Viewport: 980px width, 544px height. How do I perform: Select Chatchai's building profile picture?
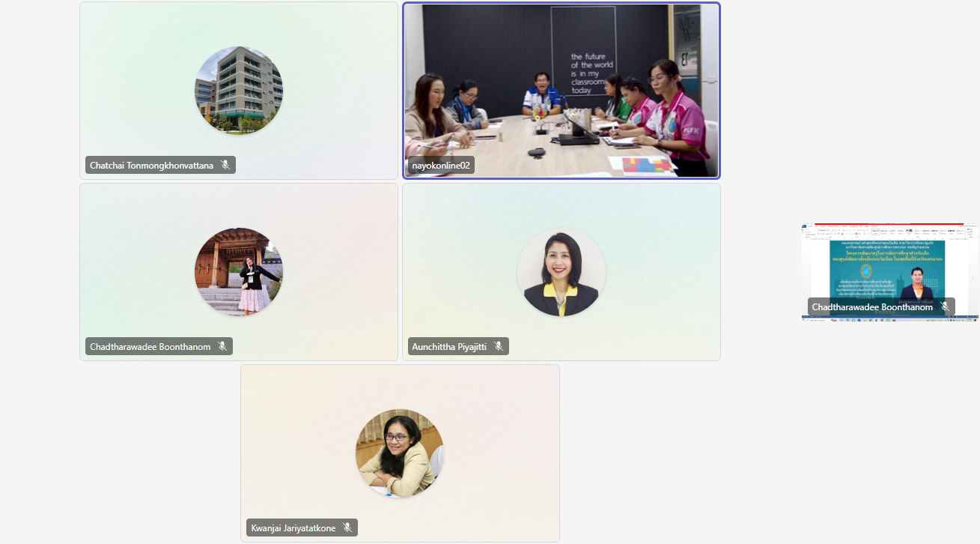tap(239, 91)
